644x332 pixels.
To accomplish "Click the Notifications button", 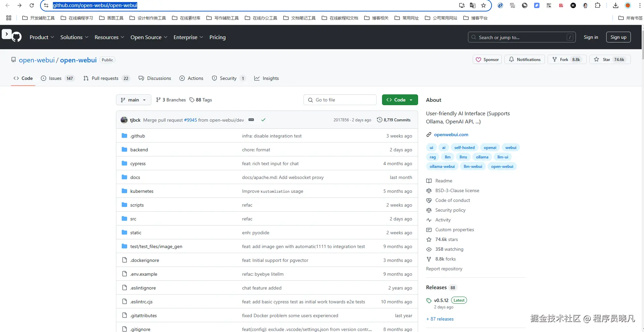I will pos(525,60).
